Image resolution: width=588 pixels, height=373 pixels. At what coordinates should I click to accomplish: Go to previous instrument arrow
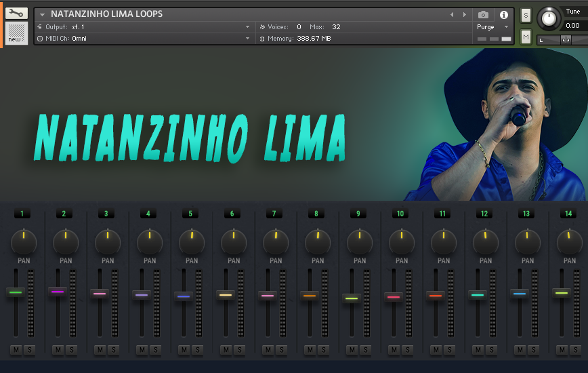452,15
